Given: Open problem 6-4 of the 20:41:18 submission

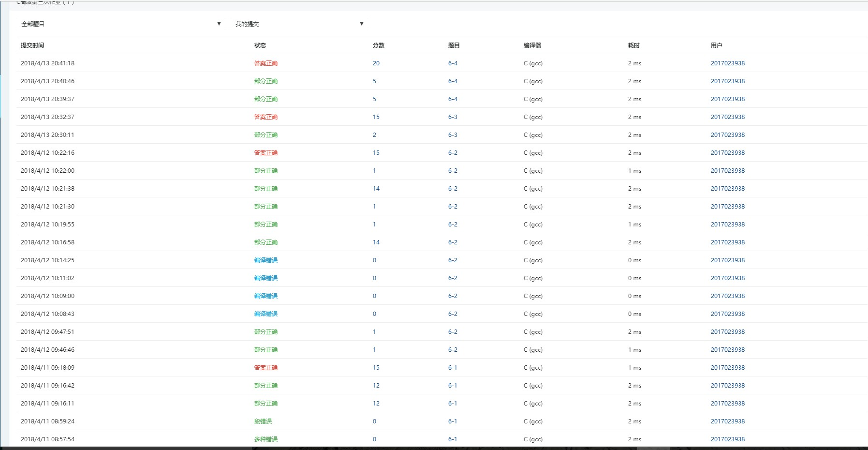Looking at the screenshot, I should click(x=453, y=63).
